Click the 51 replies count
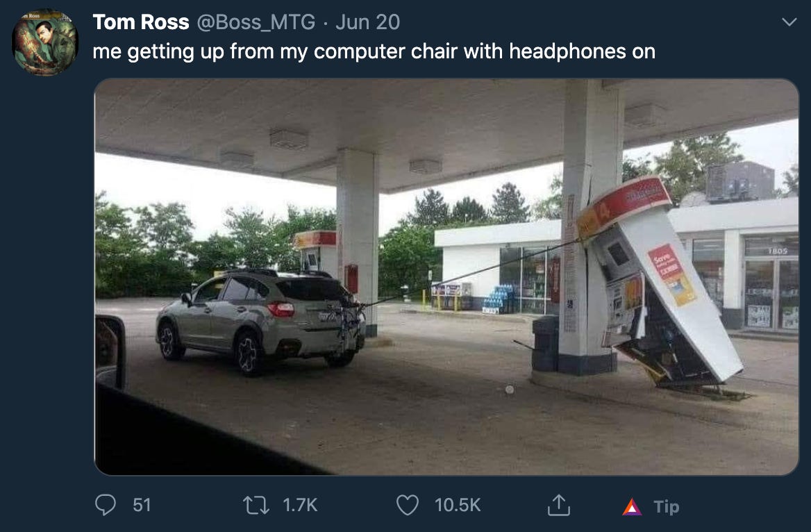This screenshot has width=811, height=532. (x=142, y=505)
